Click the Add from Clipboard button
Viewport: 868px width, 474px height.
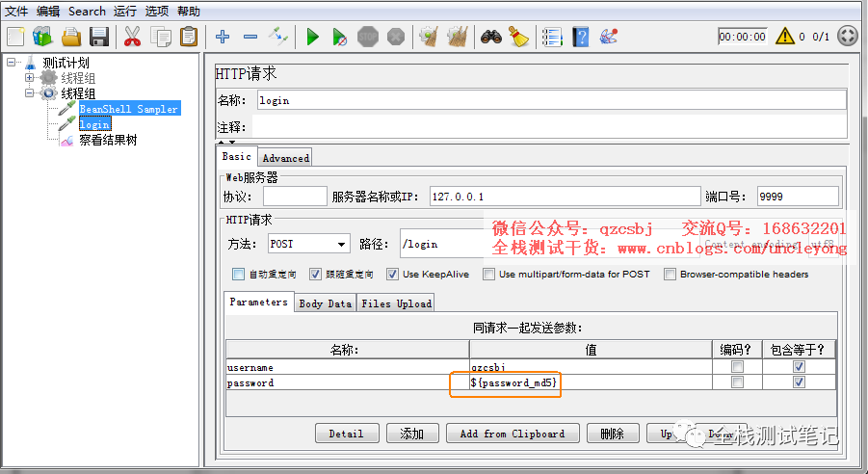click(513, 434)
